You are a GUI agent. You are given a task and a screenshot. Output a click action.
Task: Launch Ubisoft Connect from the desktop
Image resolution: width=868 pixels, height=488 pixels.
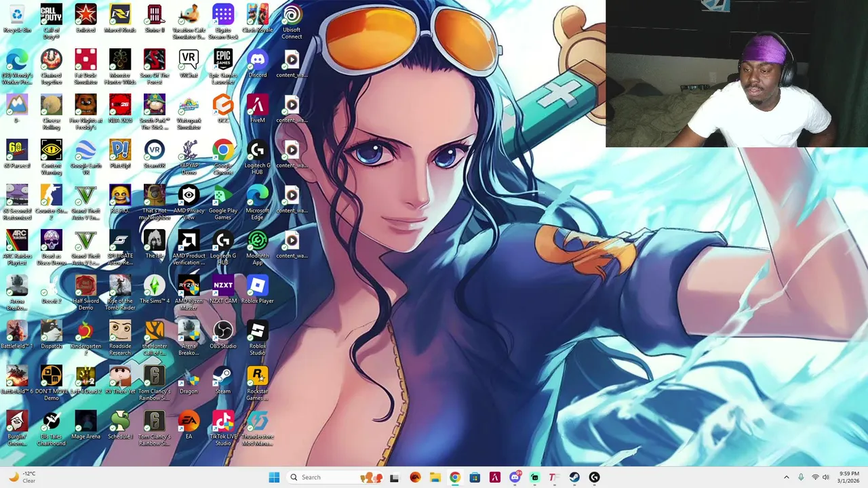pyautogui.click(x=292, y=22)
